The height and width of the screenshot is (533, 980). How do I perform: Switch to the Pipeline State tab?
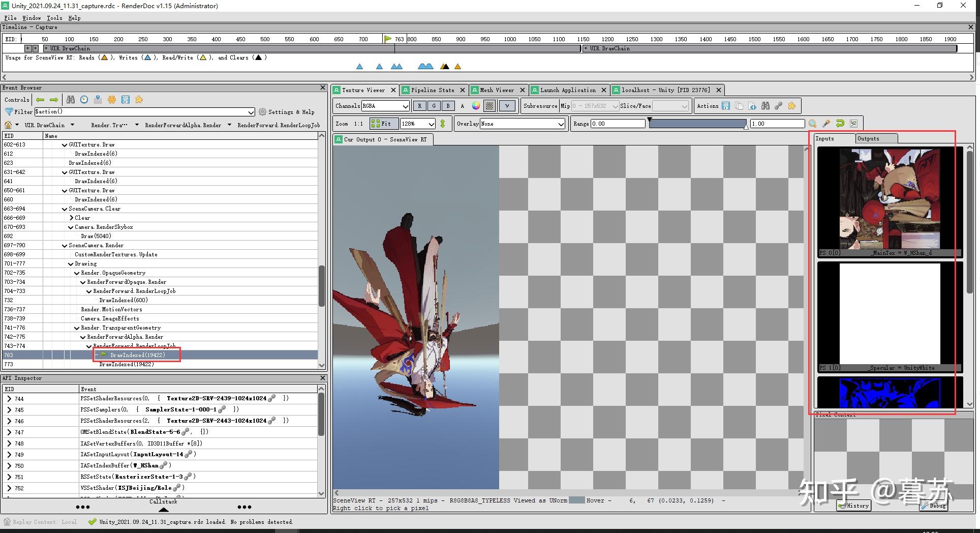[432, 90]
